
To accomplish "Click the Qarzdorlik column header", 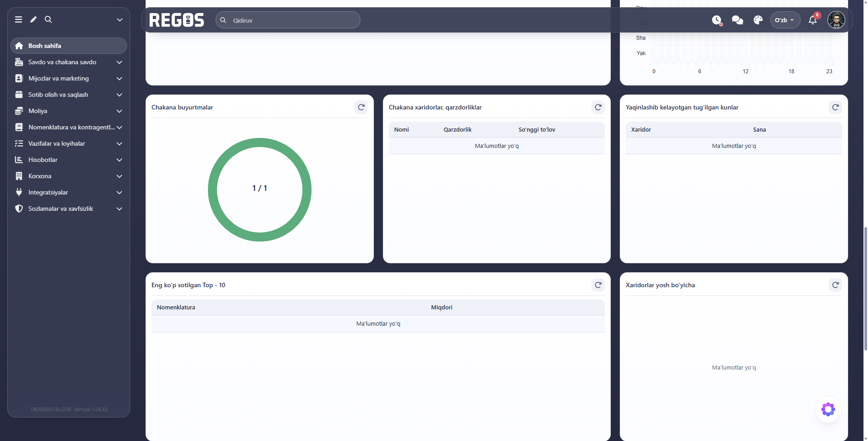I will click(x=458, y=129).
